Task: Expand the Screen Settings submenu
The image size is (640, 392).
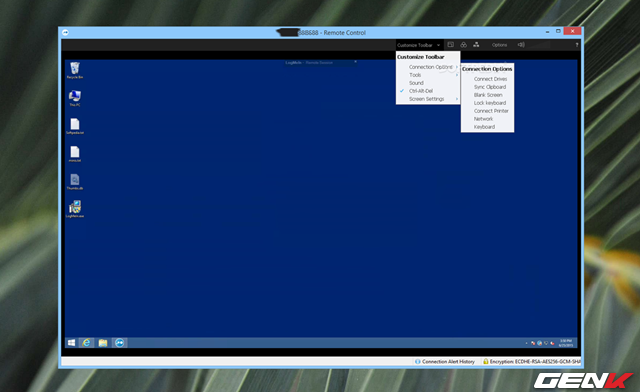Action: point(427,99)
